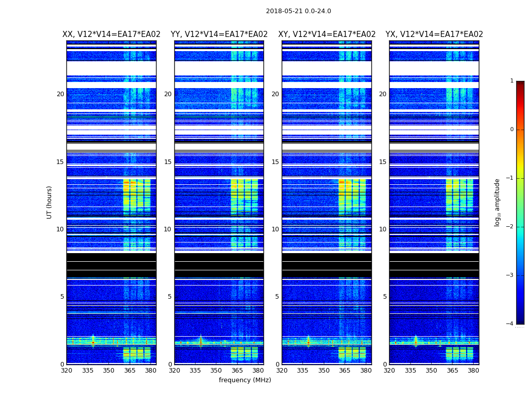
Task: Click the log10 amplitude colorbar label
Action: pos(498,202)
